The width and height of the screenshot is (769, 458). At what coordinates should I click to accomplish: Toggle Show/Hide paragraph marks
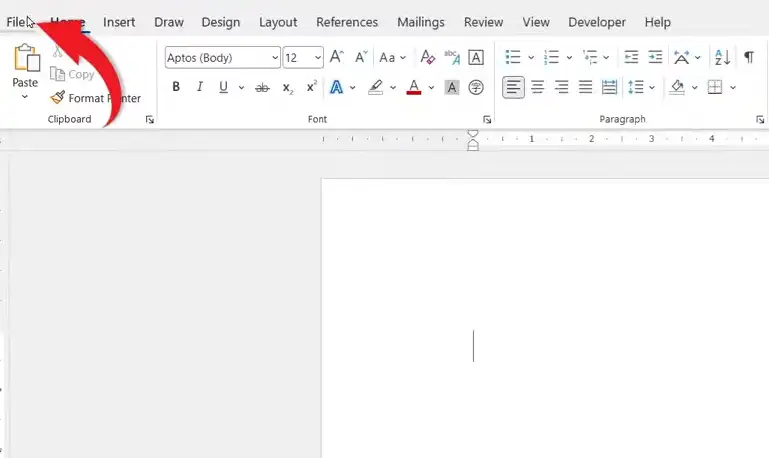(749, 57)
